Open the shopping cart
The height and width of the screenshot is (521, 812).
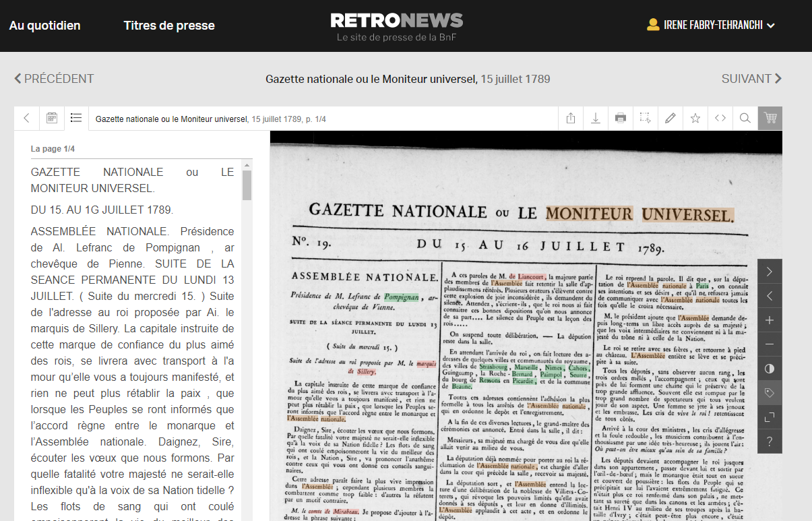tap(770, 118)
